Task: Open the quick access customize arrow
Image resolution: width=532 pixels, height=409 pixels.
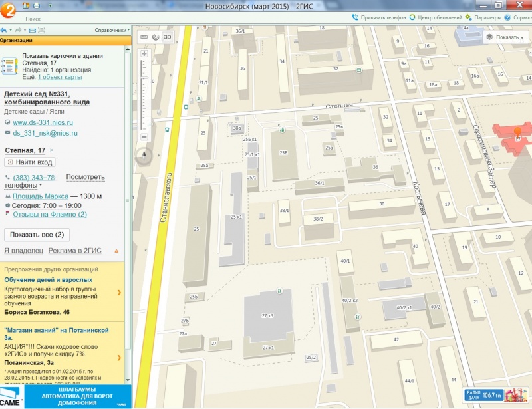Action: click(50, 5)
